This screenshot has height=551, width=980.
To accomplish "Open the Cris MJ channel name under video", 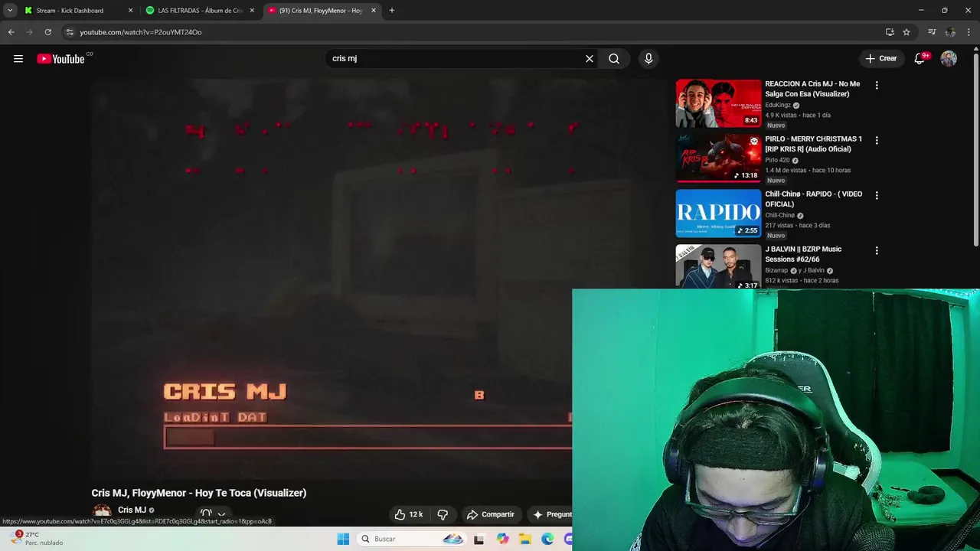I will pyautogui.click(x=132, y=510).
